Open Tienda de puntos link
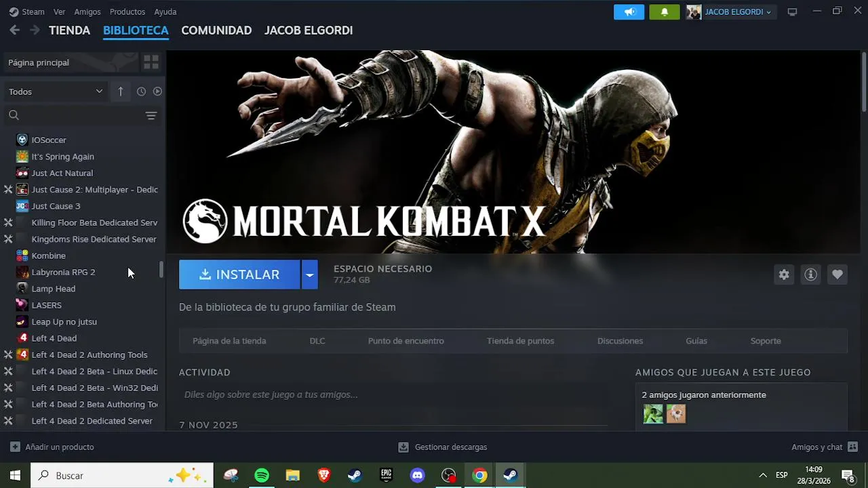The height and width of the screenshot is (488, 868). click(520, 341)
